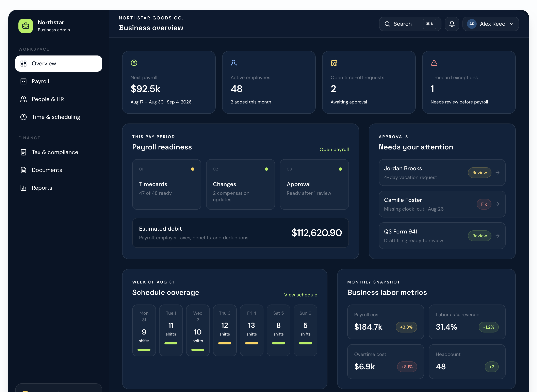Click the Timecard exceptions warning triangle icon
This screenshot has height=392, width=537.
tap(434, 63)
